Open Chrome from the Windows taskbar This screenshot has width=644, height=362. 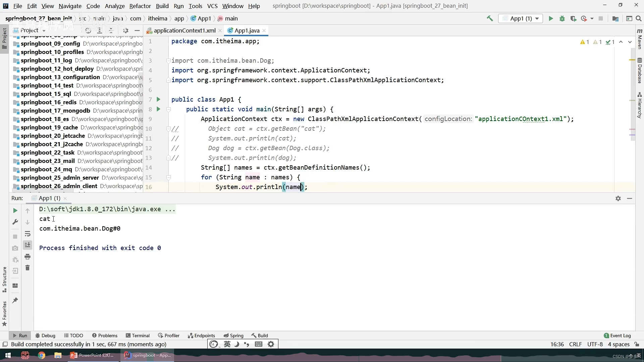[x=42, y=355]
